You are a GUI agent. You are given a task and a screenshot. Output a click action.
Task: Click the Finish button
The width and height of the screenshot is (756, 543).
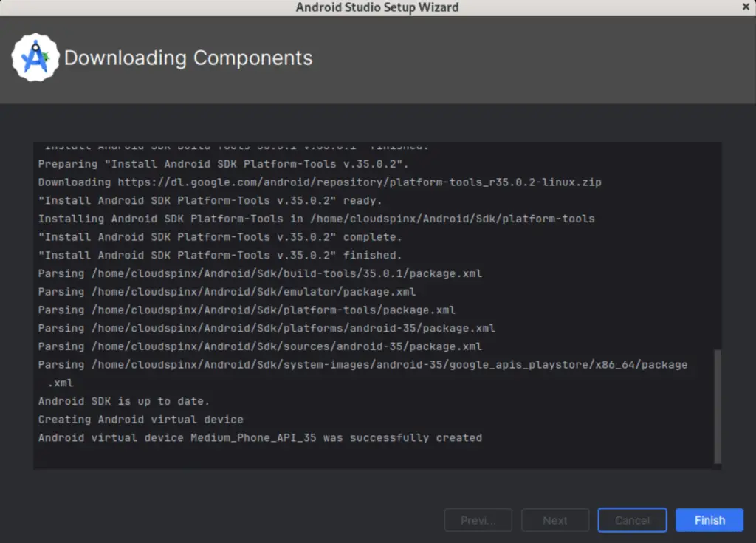(x=708, y=519)
